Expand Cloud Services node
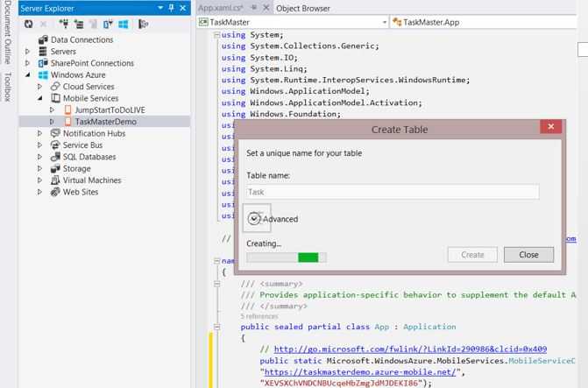This screenshot has height=388, width=588. [39, 87]
